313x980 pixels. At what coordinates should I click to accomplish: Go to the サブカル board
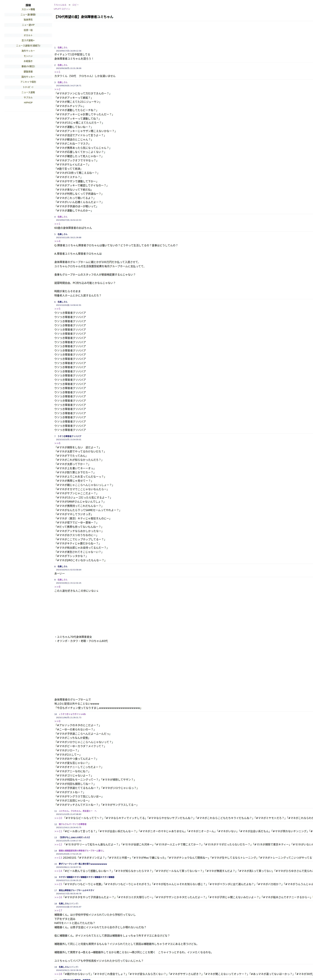[28, 97]
